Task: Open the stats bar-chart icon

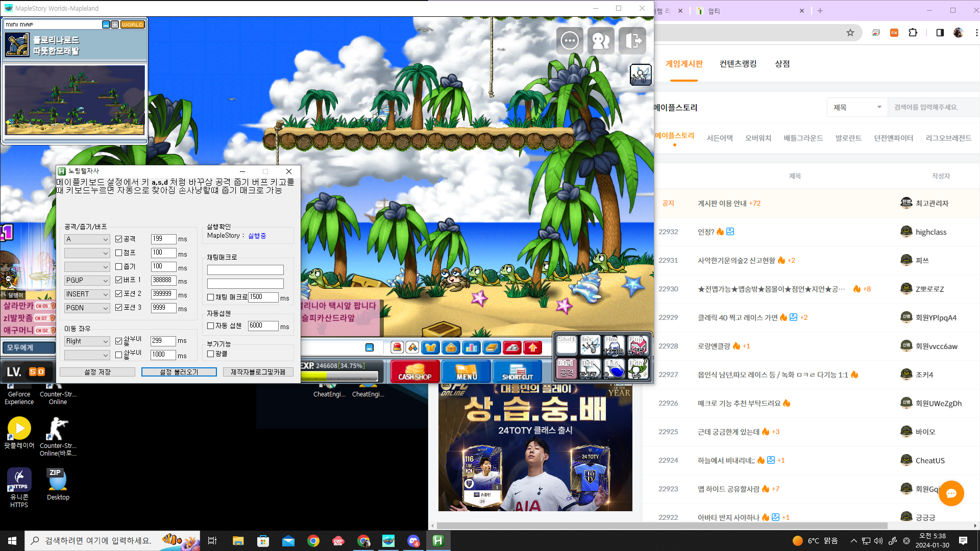Action: (x=471, y=348)
